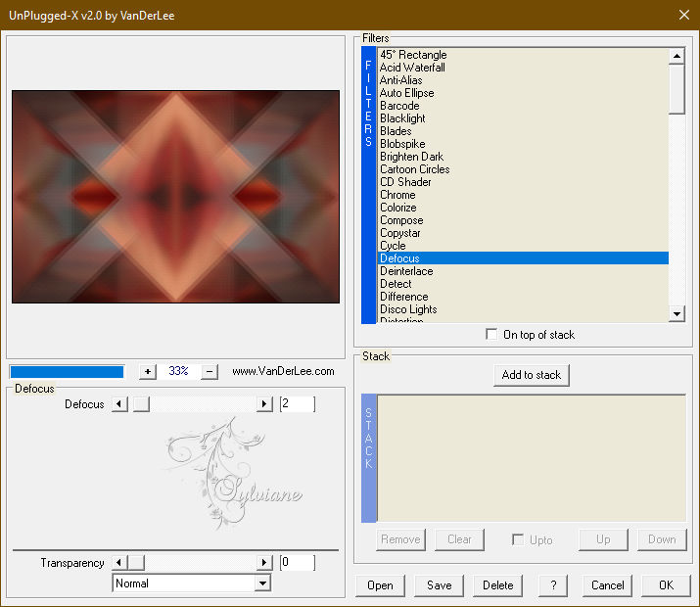700x607 pixels.
Task: Enable the On top of stack checkbox
Action: point(491,334)
